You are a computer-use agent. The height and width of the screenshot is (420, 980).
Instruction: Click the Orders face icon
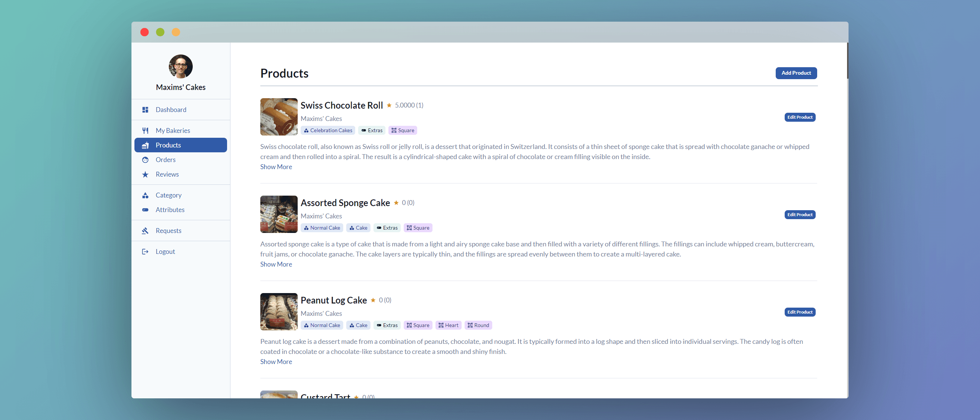coord(145,160)
